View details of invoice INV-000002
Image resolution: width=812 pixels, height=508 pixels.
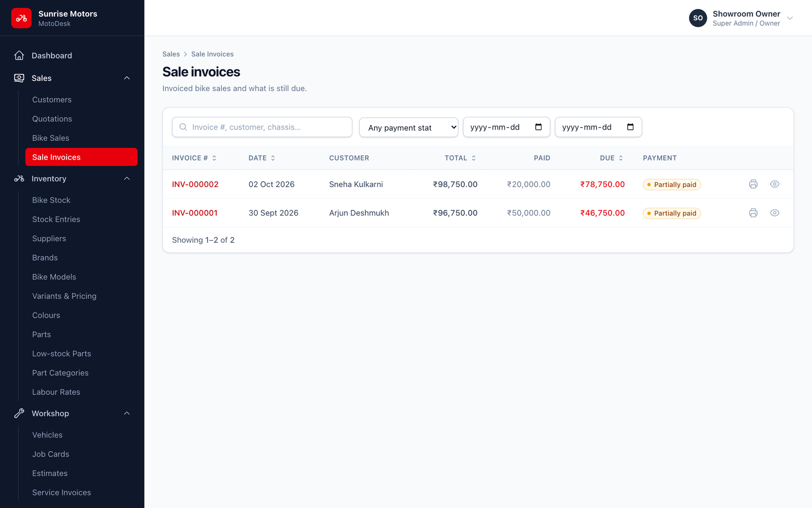[774, 184]
